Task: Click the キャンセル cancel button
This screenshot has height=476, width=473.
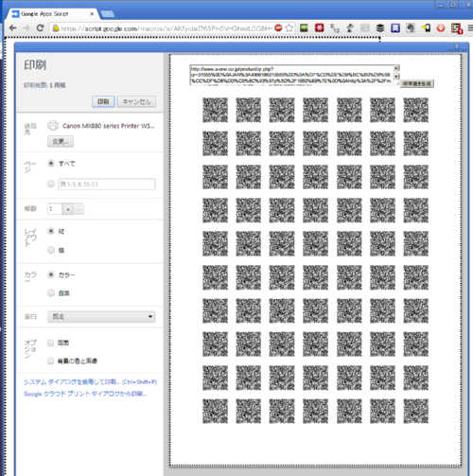Action: (137, 101)
